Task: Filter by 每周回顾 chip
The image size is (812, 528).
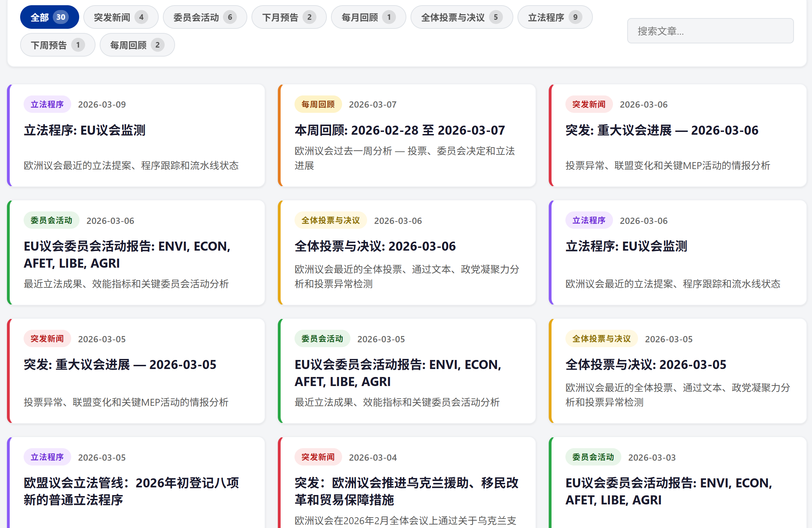Action: (137, 45)
